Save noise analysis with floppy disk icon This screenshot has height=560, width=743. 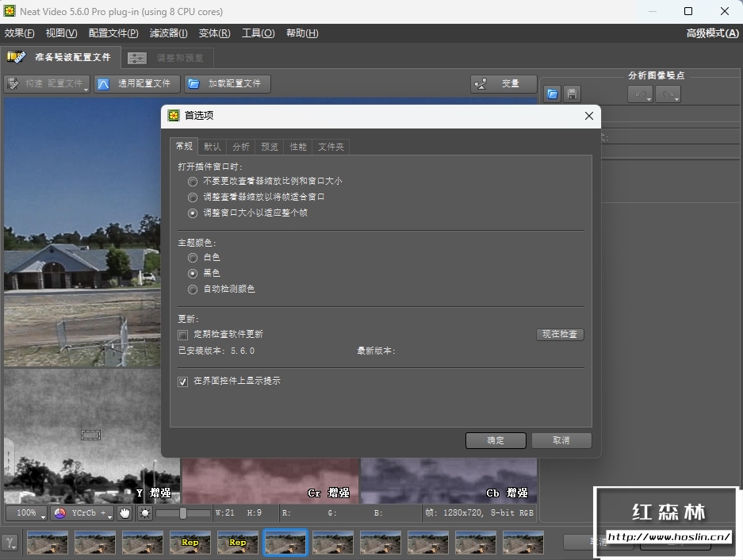[572, 94]
